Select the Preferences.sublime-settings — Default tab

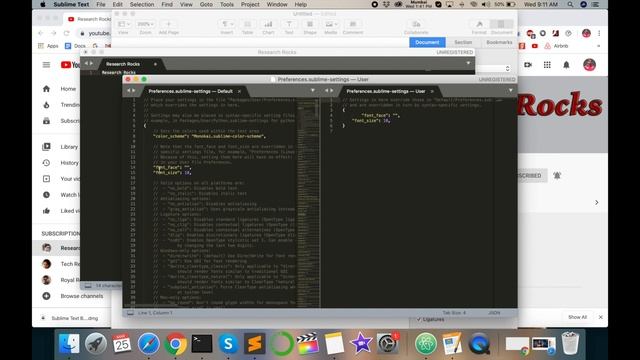point(190,91)
